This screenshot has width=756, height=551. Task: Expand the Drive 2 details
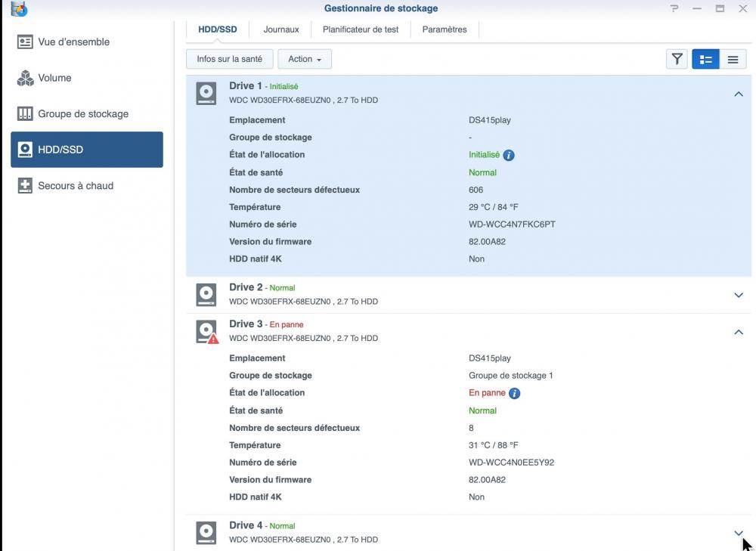(739, 295)
